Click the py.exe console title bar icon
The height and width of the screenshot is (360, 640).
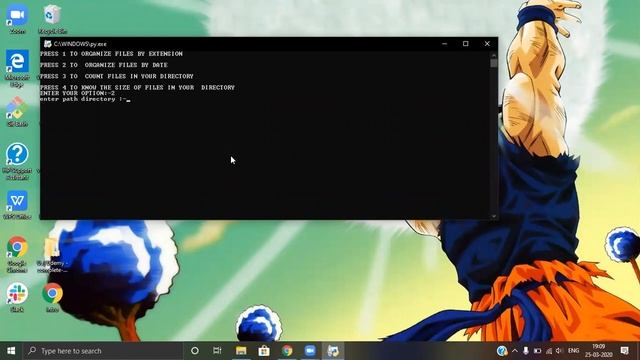tap(47, 44)
